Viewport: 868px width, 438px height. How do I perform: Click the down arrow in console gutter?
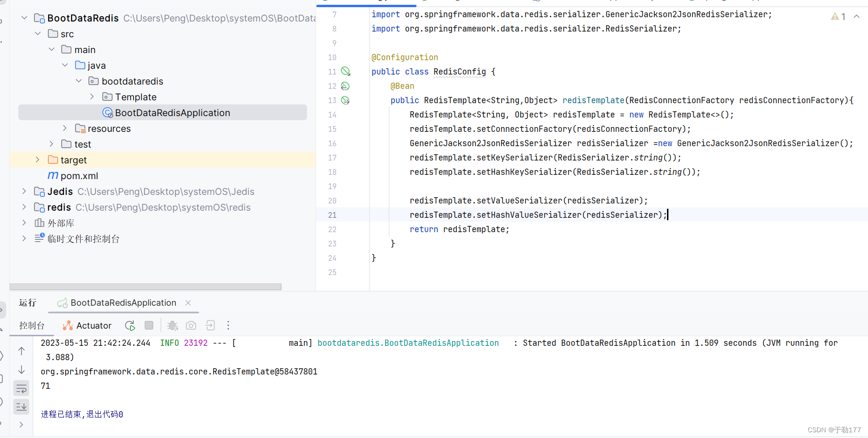click(x=21, y=370)
